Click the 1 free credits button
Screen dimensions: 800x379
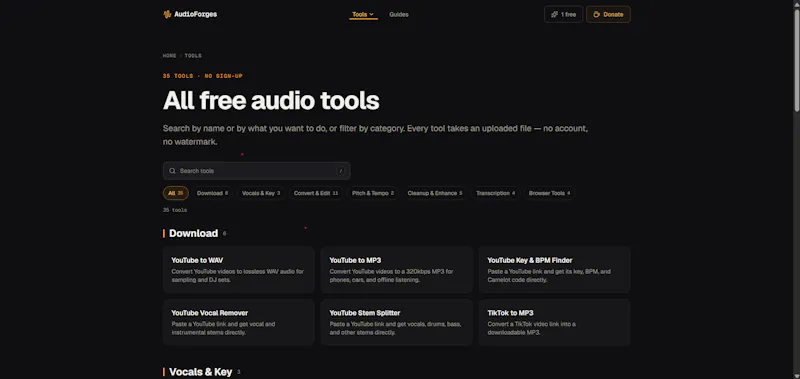[563, 14]
